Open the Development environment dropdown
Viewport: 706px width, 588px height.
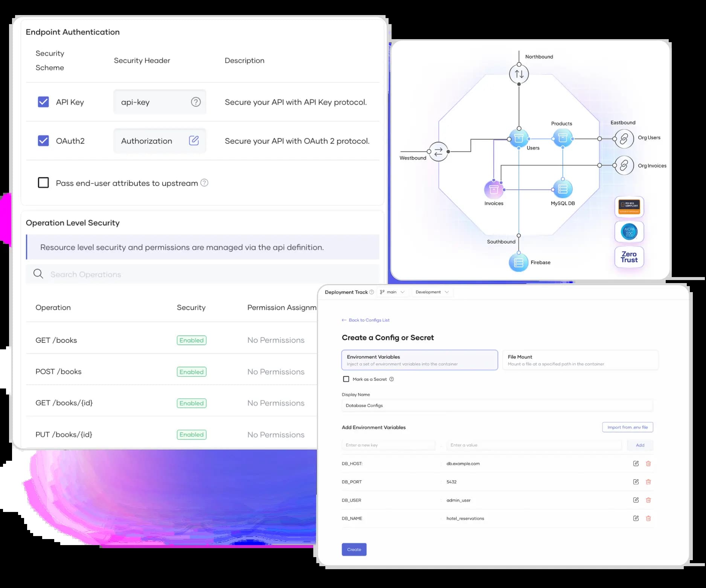coord(432,292)
